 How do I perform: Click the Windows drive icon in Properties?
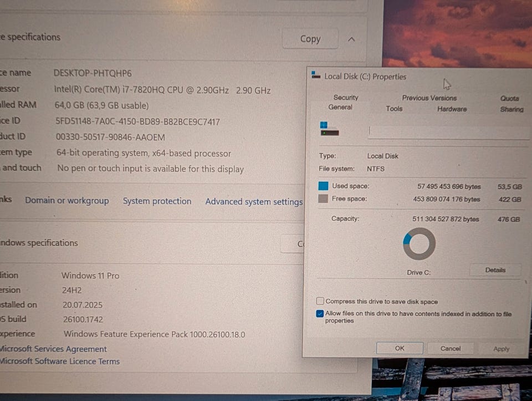(329, 129)
